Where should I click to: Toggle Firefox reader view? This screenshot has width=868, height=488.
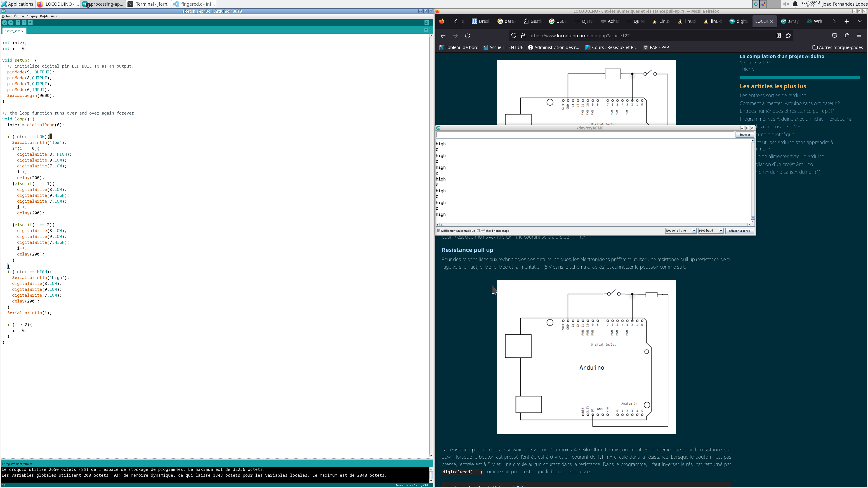(x=778, y=36)
